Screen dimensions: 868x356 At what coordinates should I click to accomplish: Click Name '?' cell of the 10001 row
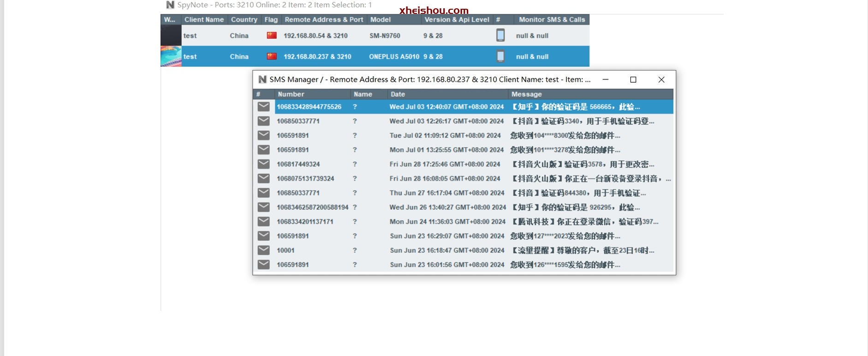click(x=355, y=250)
